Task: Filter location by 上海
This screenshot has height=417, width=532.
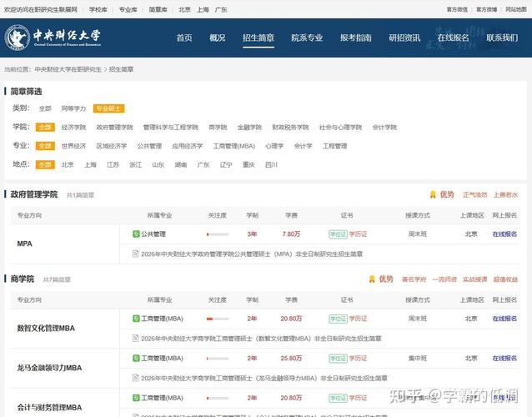Action: click(90, 164)
